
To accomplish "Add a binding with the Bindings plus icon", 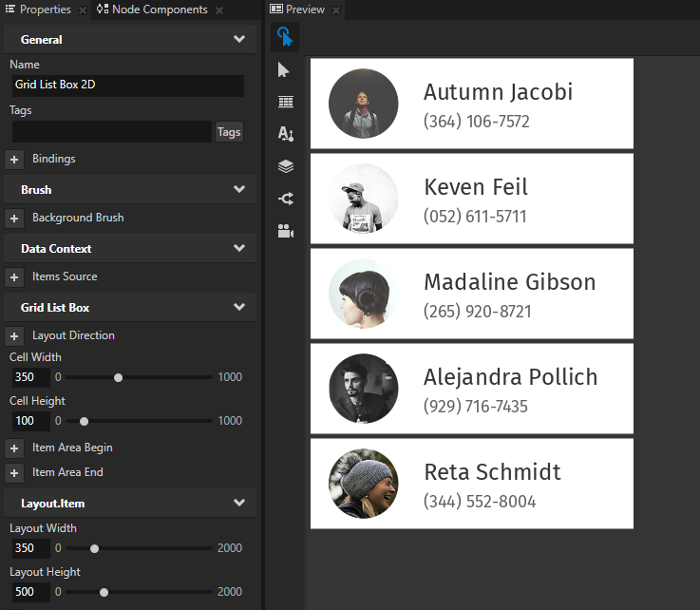I will [x=14, y=160].
